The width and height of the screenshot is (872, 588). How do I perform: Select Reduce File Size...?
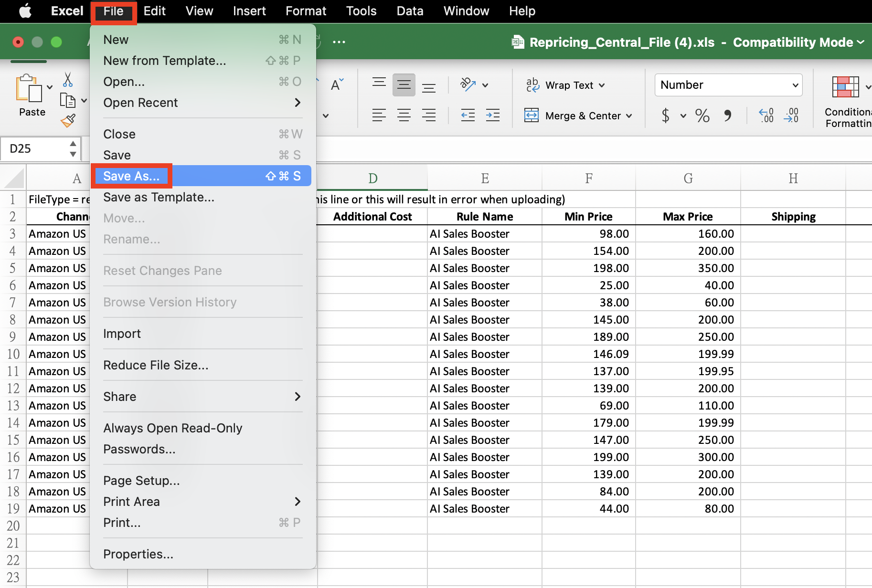pos(202,365)
